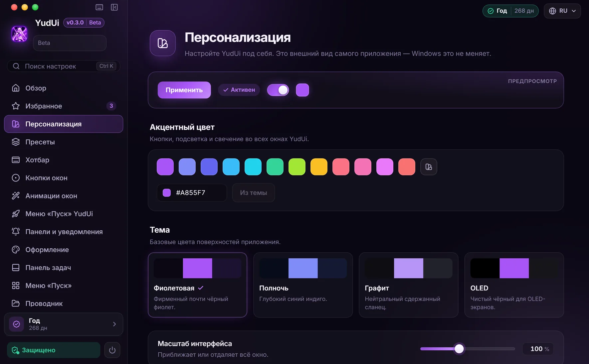Click the interface scale slider handle
The width and height of the screenshot is (589, 364).
point(459,349)
